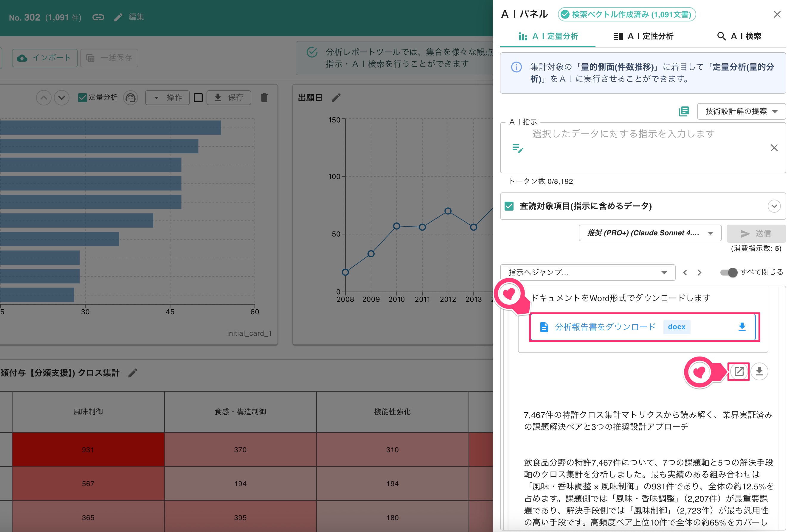The image size is (791, 532).
Task: Click the トークン数 0/8,192 counter text
Action: (x=541, y=181)
